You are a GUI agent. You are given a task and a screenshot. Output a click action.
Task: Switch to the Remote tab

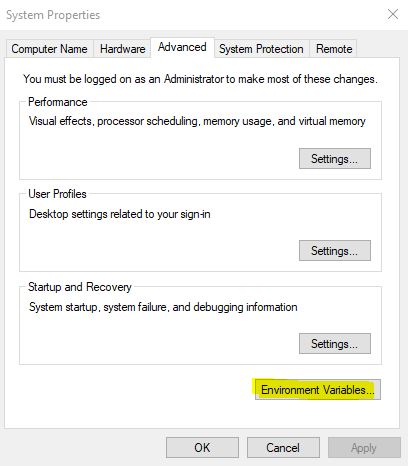(x=334, y=49)
